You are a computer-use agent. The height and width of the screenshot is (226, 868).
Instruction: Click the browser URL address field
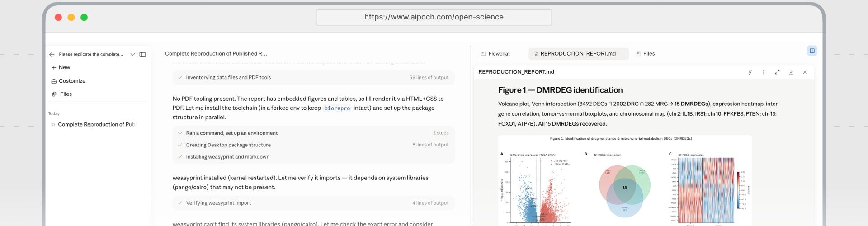[x=434, y=17]
